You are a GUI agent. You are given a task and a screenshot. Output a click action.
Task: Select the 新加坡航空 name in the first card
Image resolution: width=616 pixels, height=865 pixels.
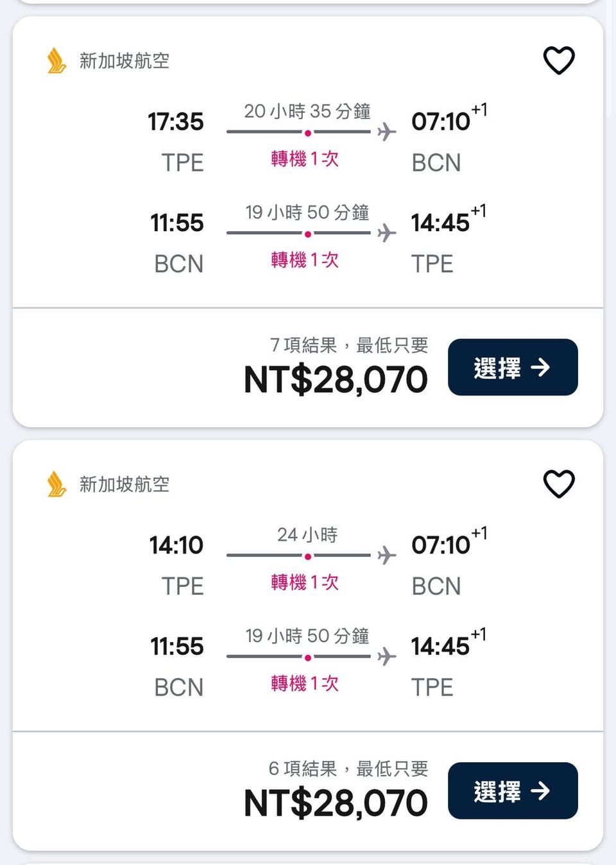pyautogui.click(x=124, y=61)
